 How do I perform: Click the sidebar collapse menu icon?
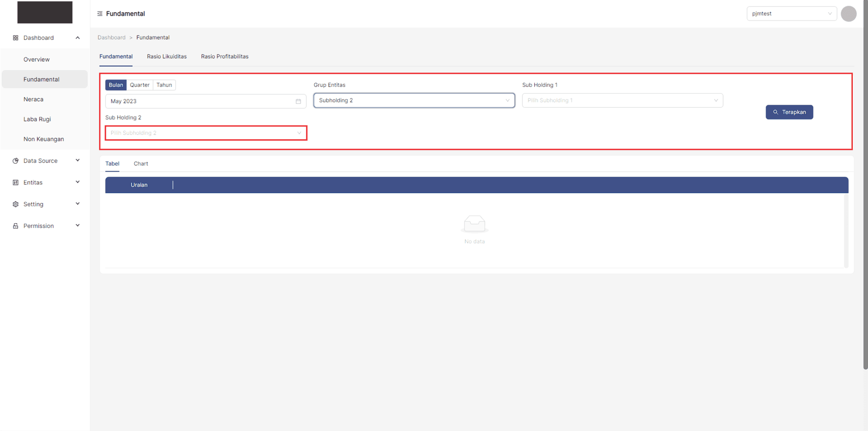coord(100,14)
